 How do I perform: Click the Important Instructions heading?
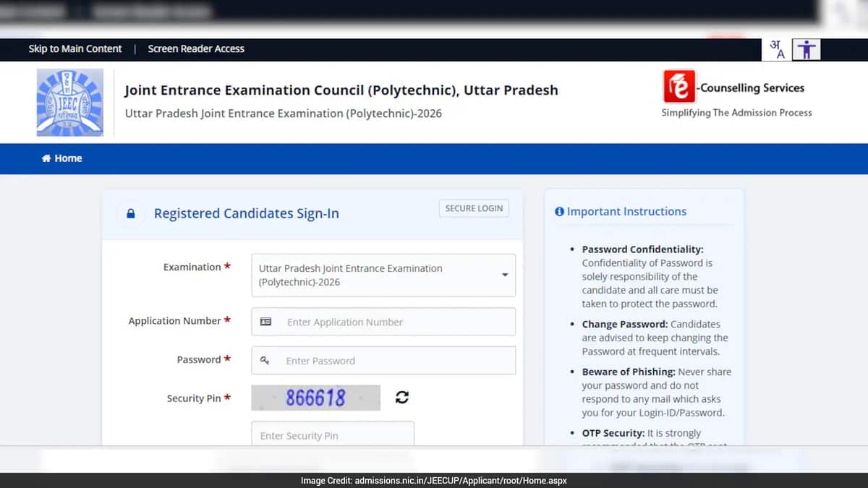point(626,212)
